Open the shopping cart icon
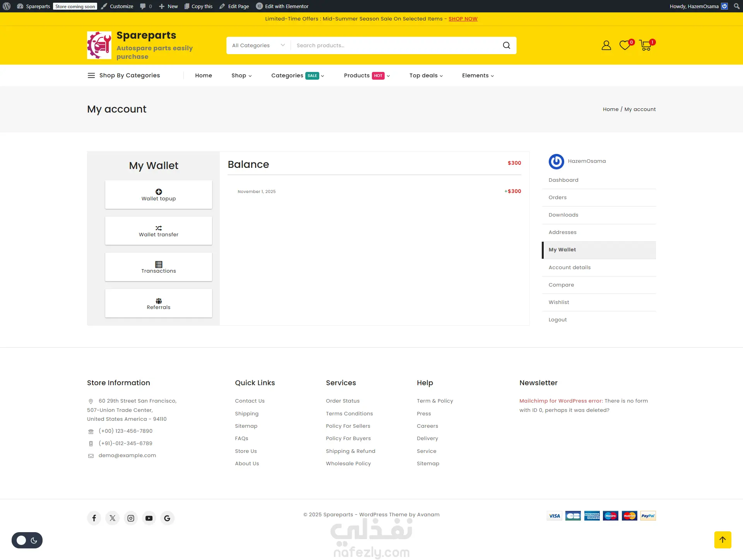 coord(645,46)
